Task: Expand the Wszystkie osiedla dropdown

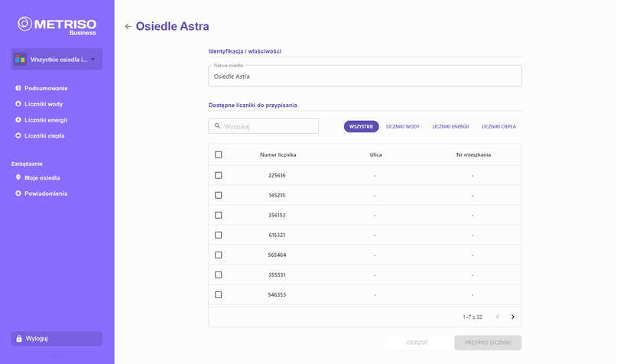Action: pos(57,60)
